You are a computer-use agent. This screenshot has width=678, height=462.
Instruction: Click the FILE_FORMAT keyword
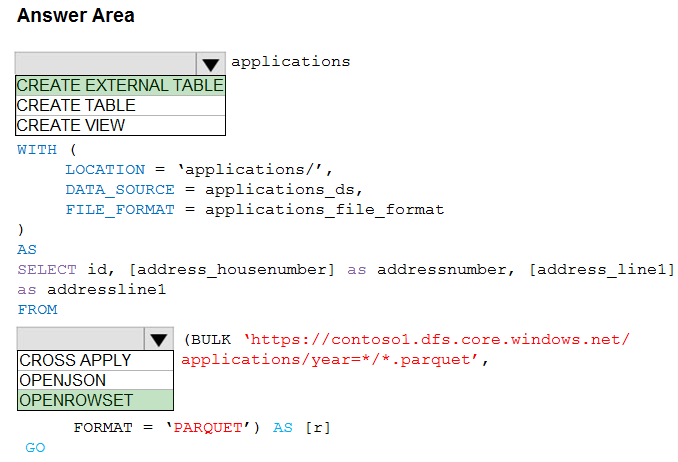tap(120, 210)
